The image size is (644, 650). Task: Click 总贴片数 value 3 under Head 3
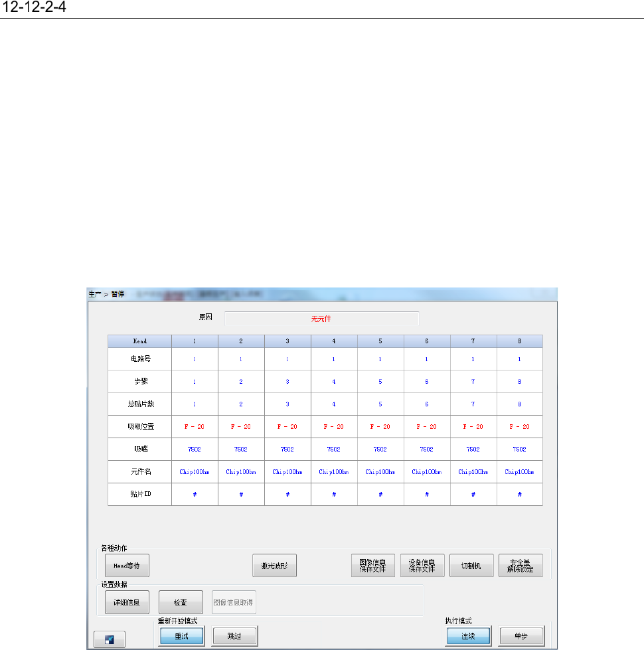pyautogui.click(x=287, y=404)
